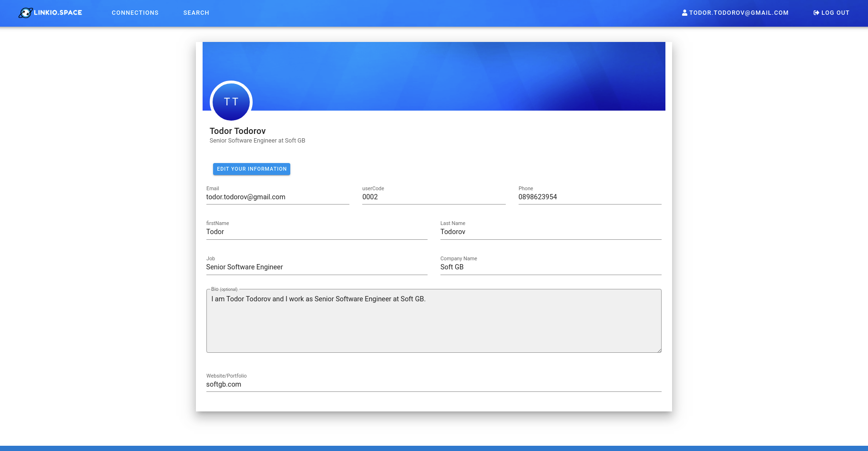Viewport: 868px width, 451px height.
Task: Click the Bio textarea resize handle
Action: pos(659,350)
